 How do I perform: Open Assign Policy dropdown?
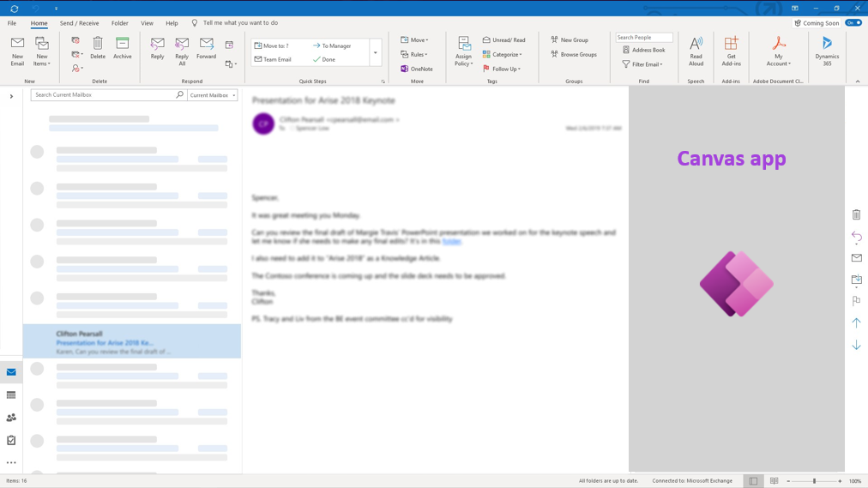click(463, 51)
